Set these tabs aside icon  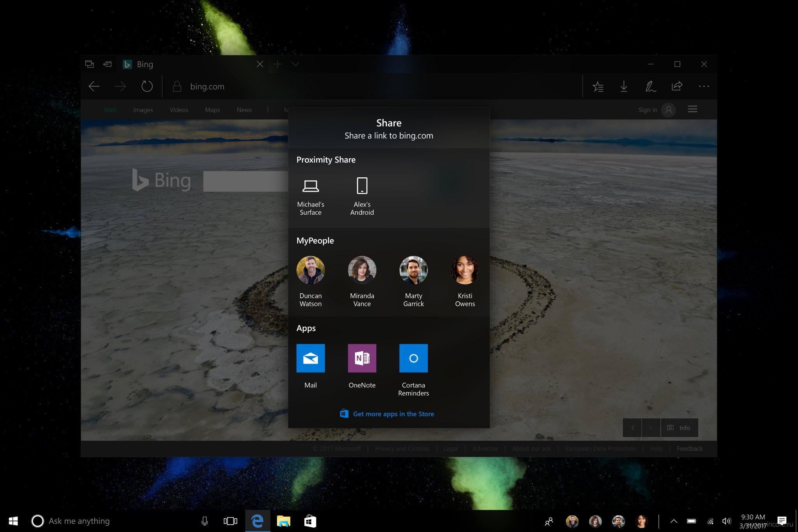(x=107, y=64)
